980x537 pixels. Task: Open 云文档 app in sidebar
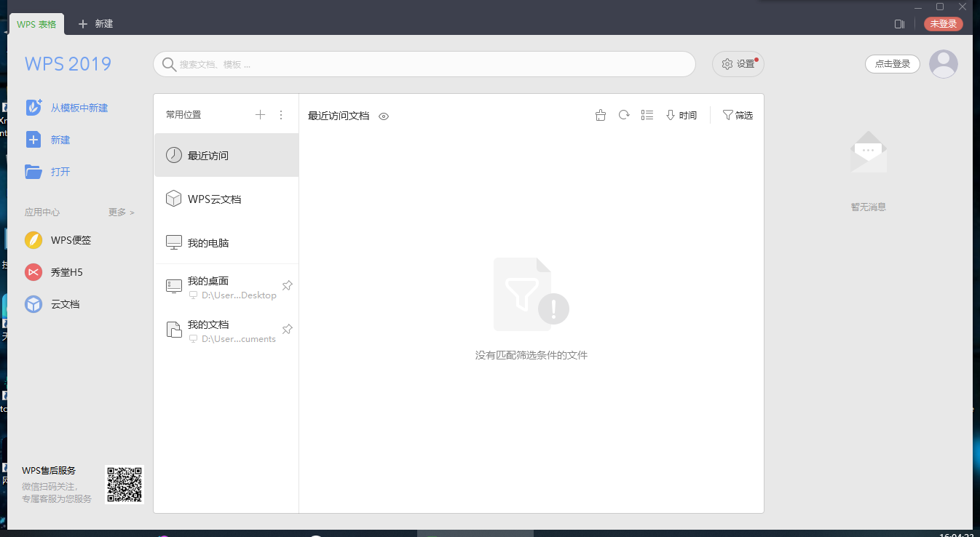point(52,304)
